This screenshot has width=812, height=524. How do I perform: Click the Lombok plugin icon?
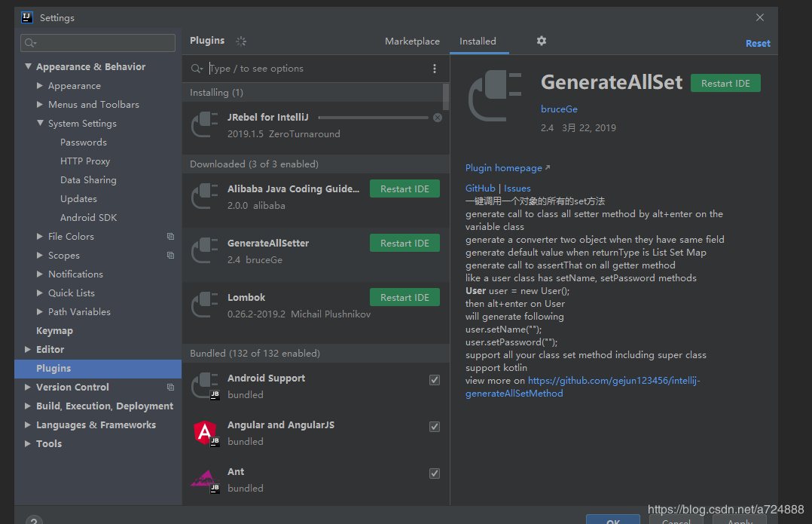point(205,305)
